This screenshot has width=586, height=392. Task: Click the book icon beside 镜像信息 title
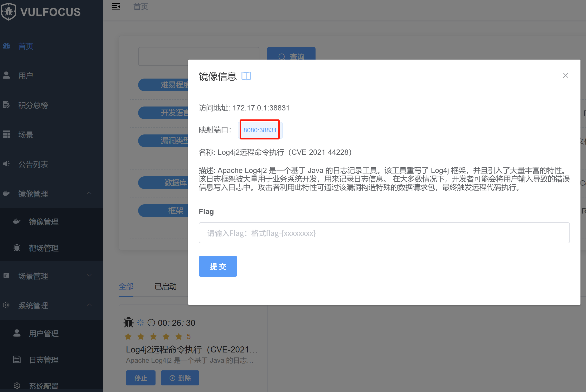click(x=246, y=76)
